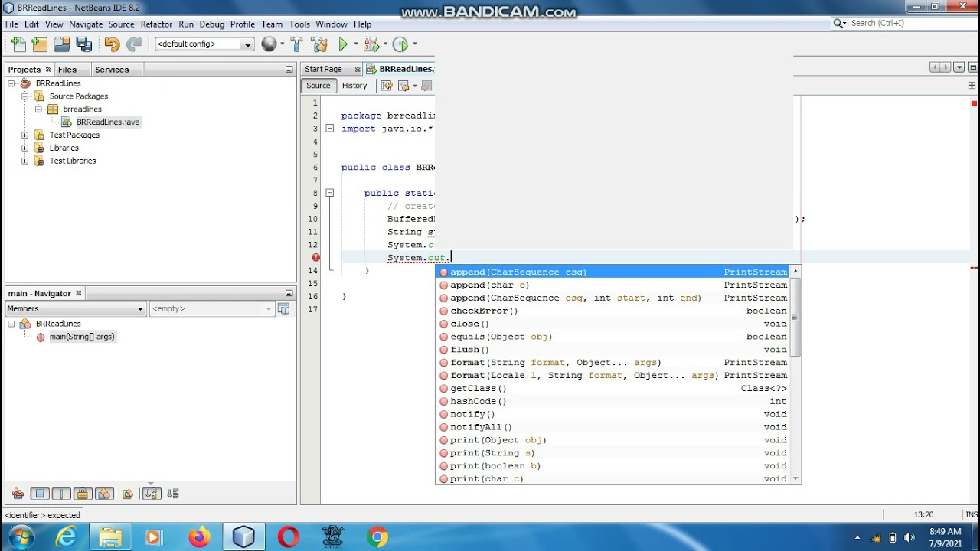980x551 pixels.
Task: Select main(String[] args) in Navigator
Action: click(82, 337)
